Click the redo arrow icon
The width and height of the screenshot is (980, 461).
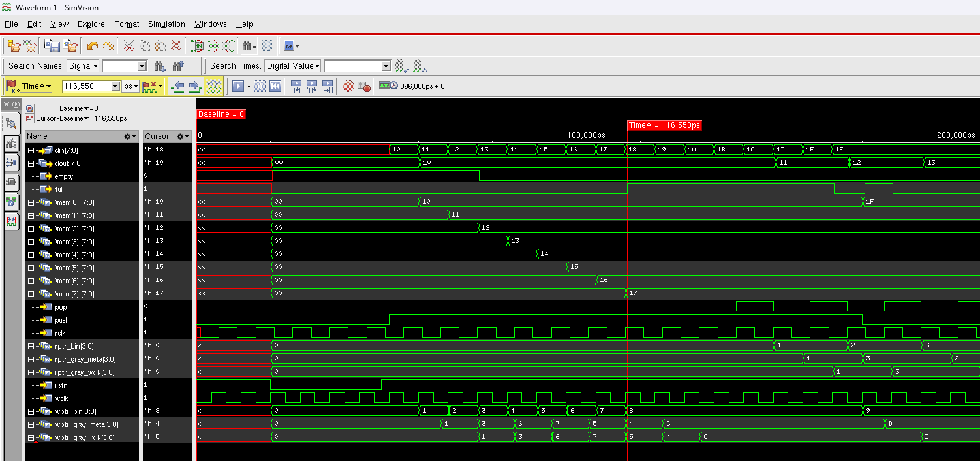pos(108,46)
